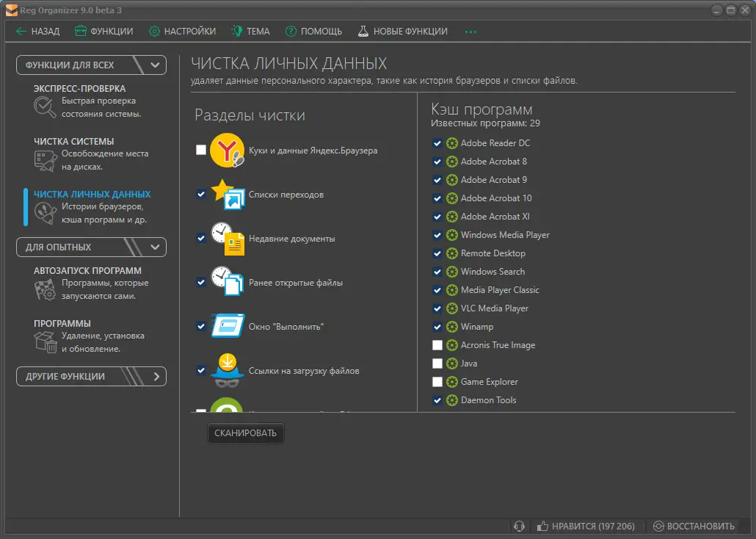Uncheck the Недавние документы checkbox
The width and height of the screenshot is (756, 539).
(201, 238)
